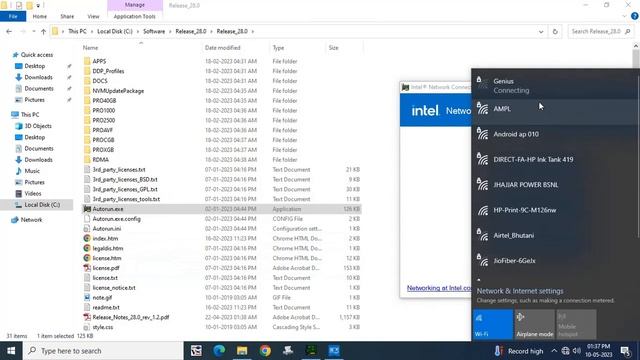Image resolution: width=640 pixels, height=360 pixels.
Task: Open Videos in navigation pane
Action: [33, 193]
